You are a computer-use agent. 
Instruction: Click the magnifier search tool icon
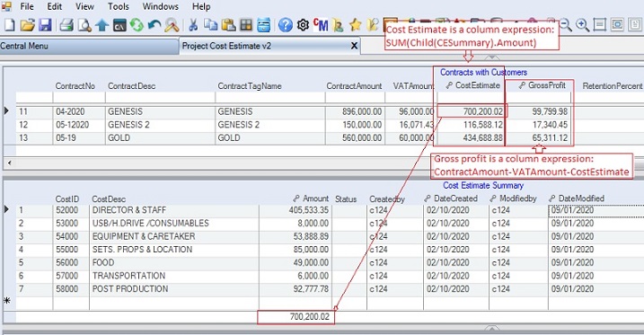[x=172, y=25]
